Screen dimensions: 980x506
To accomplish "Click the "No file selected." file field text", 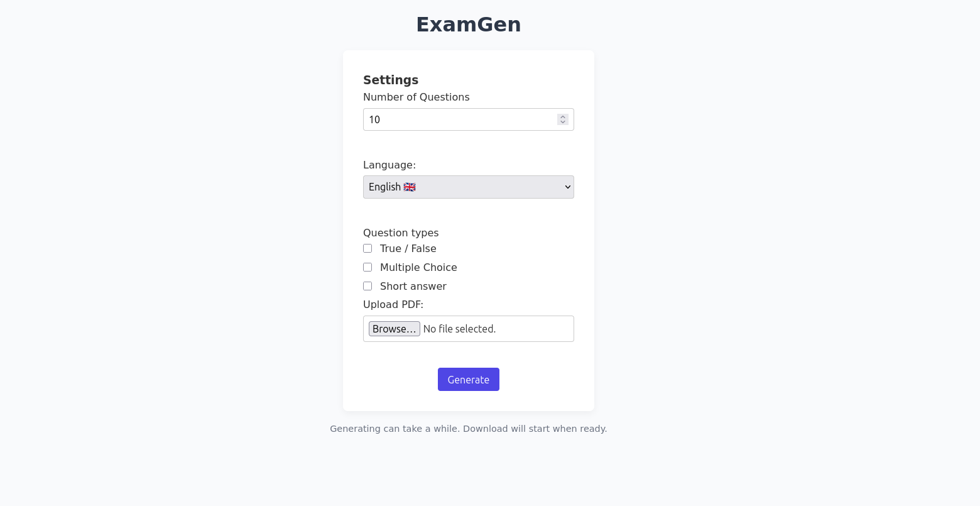I will pos(459,329).
